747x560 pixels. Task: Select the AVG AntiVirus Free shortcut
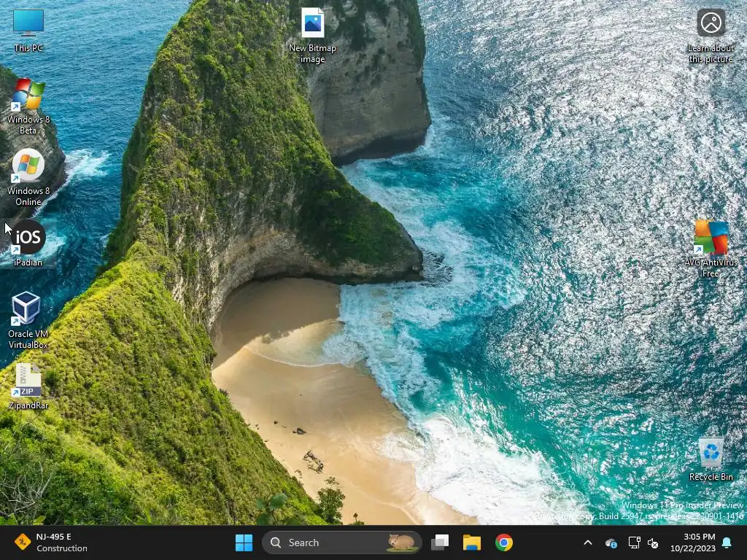[x=711, y=249]
